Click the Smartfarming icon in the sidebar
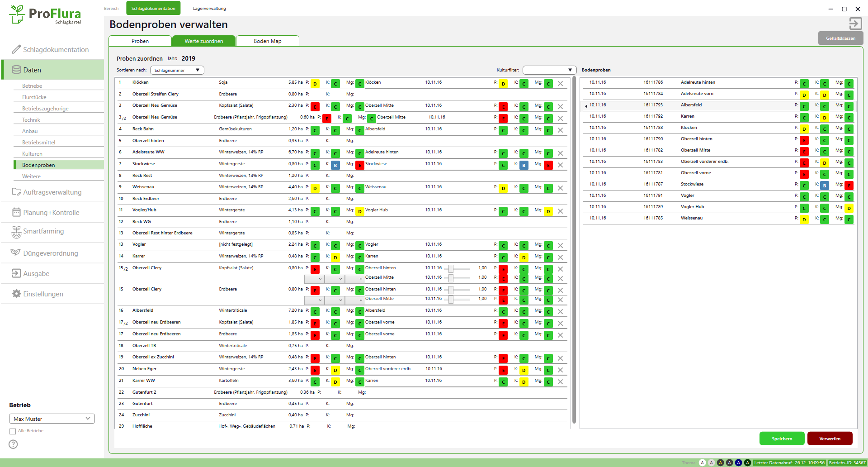 pos(16,232)
